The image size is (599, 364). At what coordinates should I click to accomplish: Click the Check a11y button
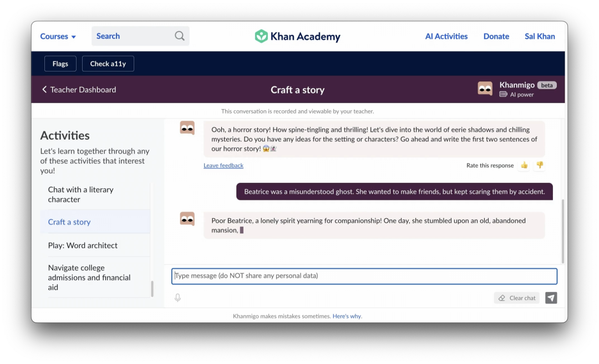click(x=108, y=64)
